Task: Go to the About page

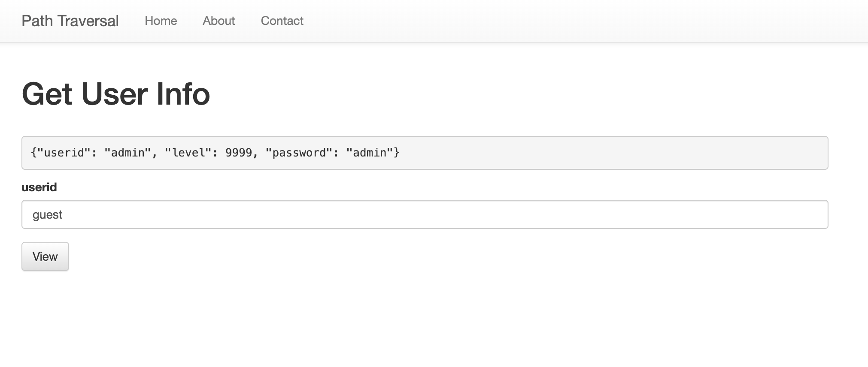Action: tap(219, 21)
